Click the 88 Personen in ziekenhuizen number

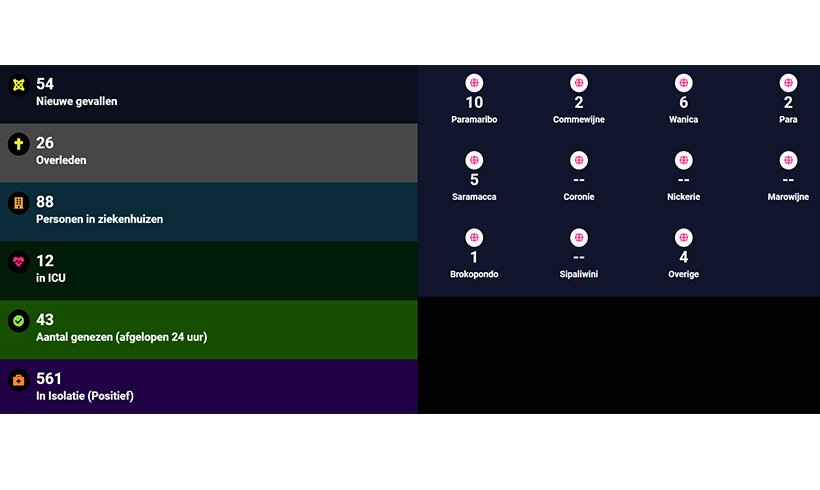45,202
